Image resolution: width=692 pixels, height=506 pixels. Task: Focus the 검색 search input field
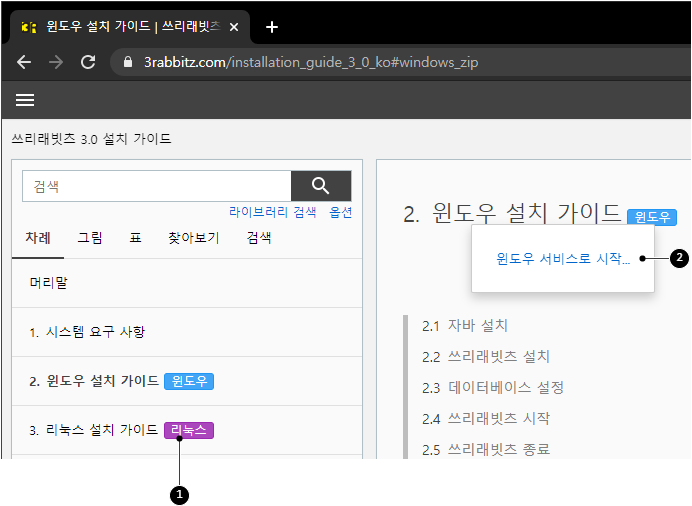(x=157, y=186)
